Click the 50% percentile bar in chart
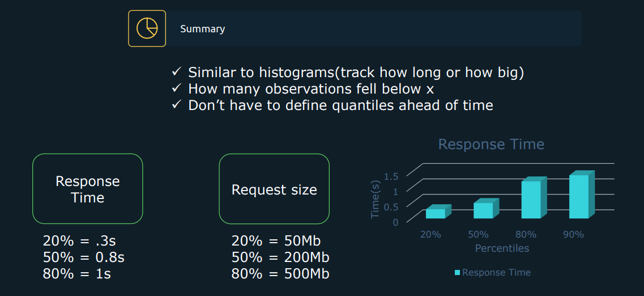The height and width of the screenshot is (296, 644). pyautogui.click(x=486, y=209)
